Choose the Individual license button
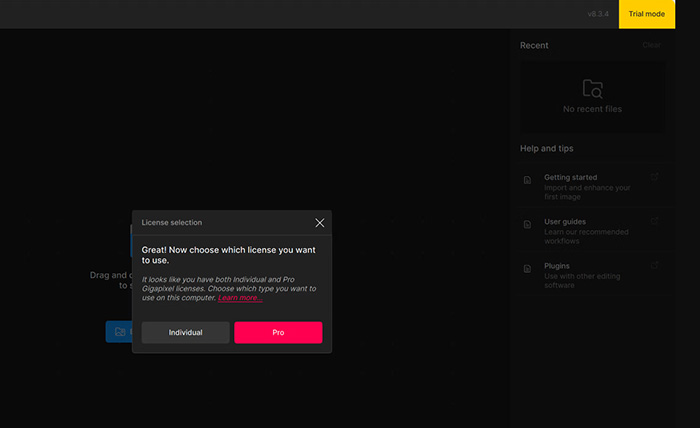 185,332
